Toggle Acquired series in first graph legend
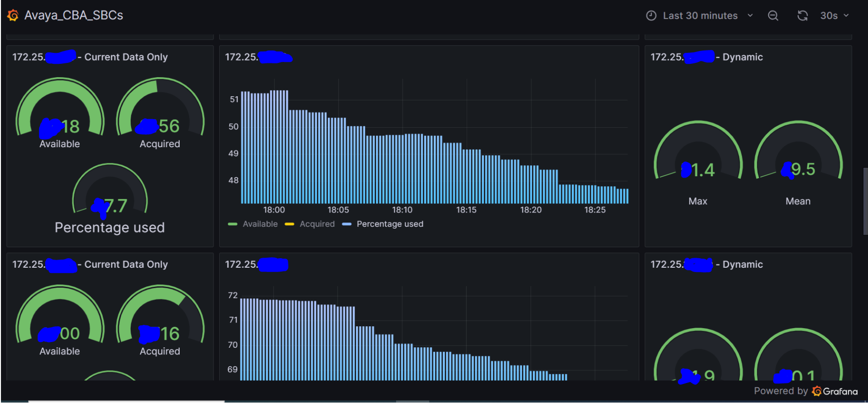 [317, 224]
